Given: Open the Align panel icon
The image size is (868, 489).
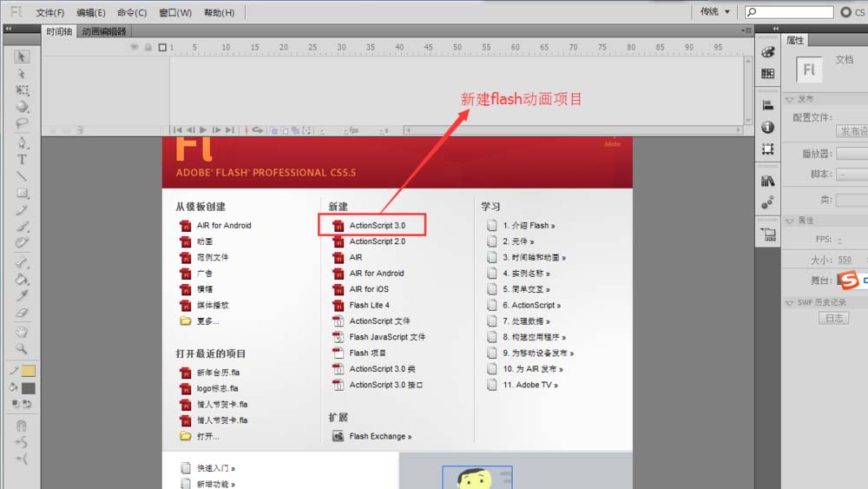Looking at the screenshot, I should click(768, 105).
